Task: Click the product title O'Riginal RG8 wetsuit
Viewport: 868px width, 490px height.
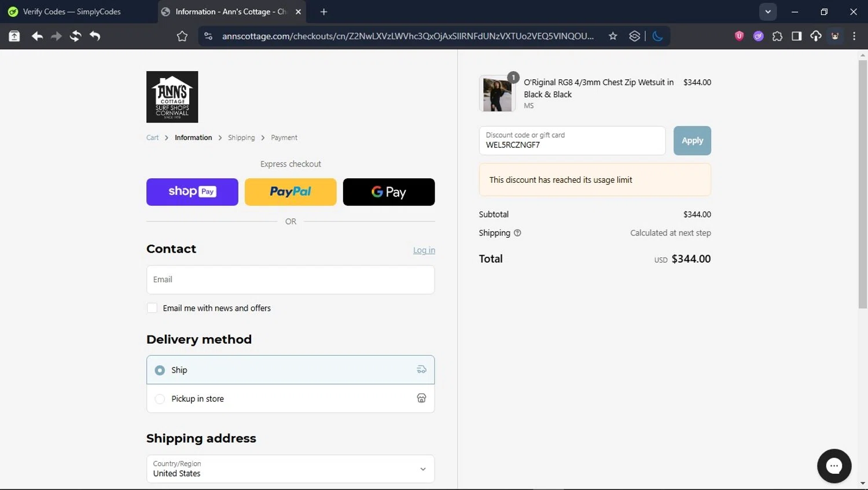Action: (598, 89)
